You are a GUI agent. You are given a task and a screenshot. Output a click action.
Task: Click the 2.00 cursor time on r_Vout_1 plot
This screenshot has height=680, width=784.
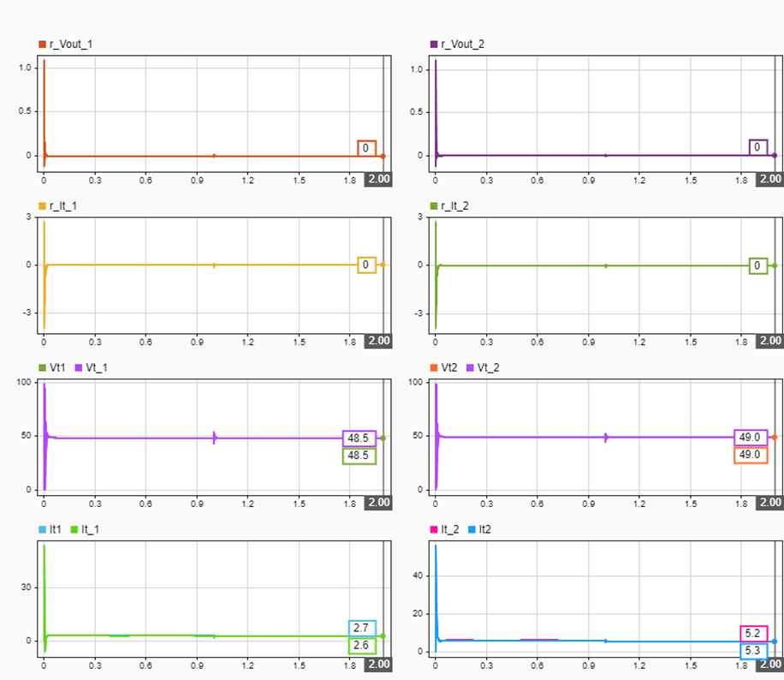pyautogui.click(x=378, y=179)
